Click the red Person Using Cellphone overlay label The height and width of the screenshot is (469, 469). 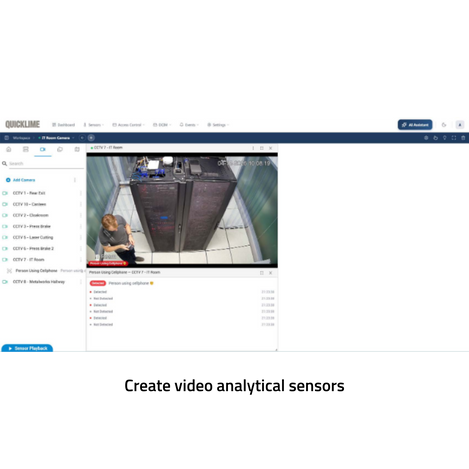[108, 263]
